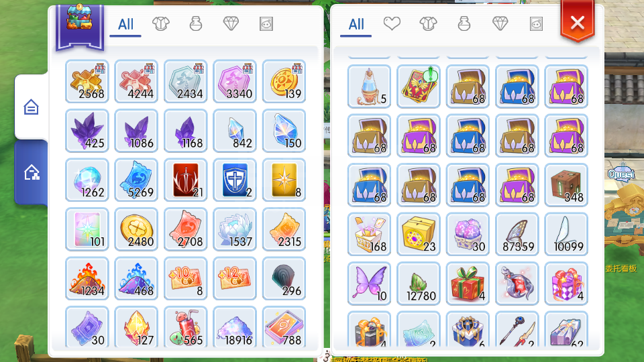Switch to bag favorites heart tab

click(392, 24)
